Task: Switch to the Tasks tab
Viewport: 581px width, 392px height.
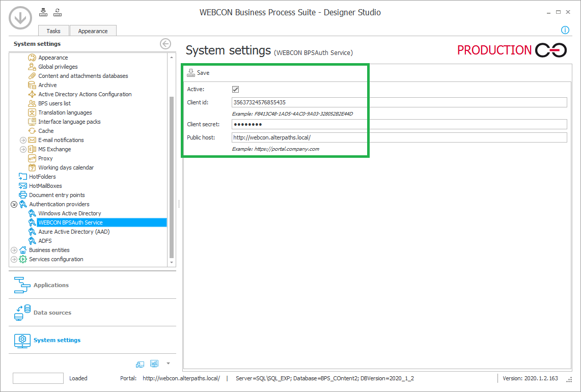Action: (x=53, y=31)
